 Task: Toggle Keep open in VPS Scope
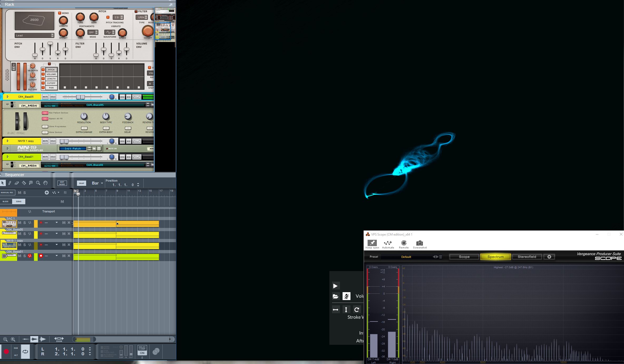pyautogui.click(x=372, y=244)
